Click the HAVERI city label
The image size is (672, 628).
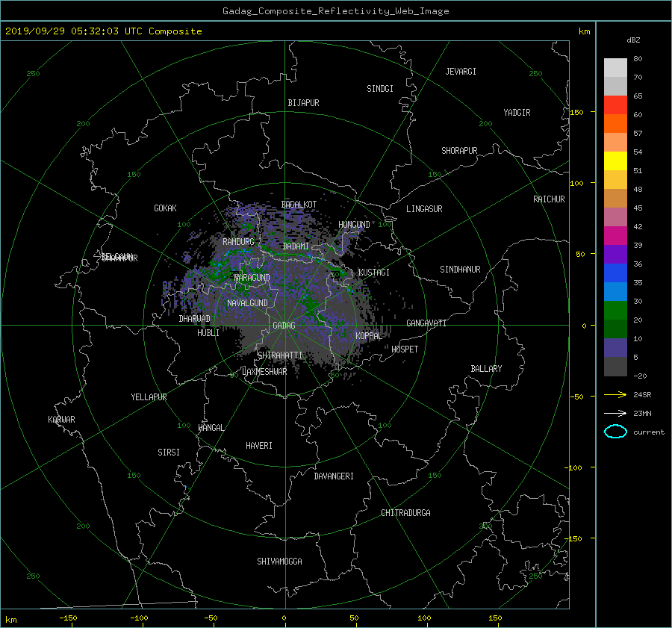coord(259,446)
